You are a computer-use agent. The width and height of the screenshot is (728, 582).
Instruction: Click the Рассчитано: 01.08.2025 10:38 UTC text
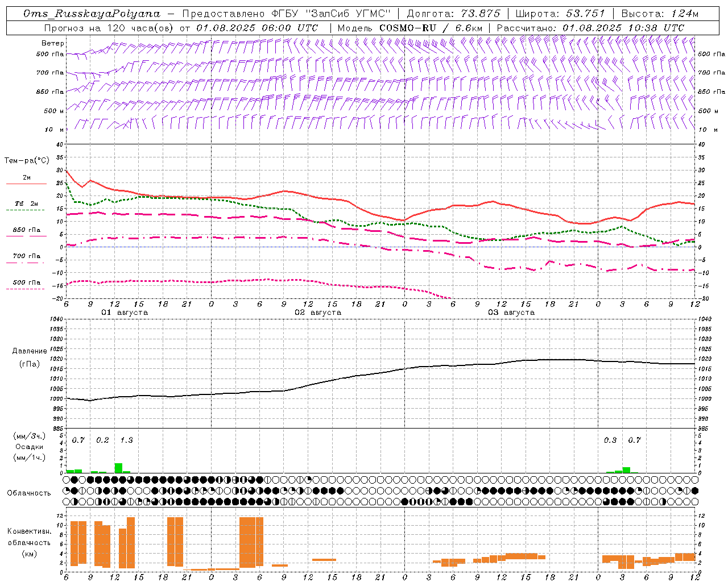(x=590, y=28)
